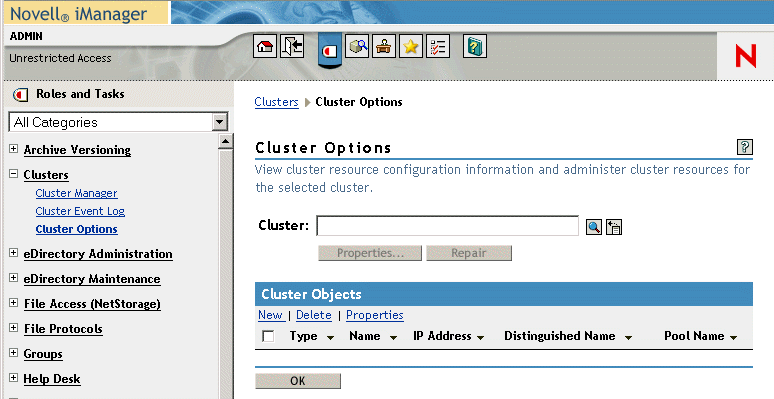The image size is (774, 399).
Task: Open the Configure desk icon
Action: (x=384, y=46)
